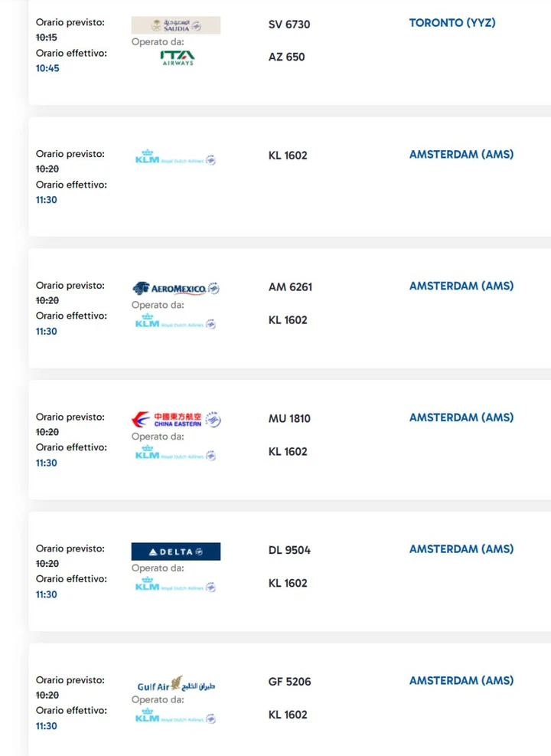
Task: Click the KLM operator logo under Gulf Air
Action: pos(175,716)
